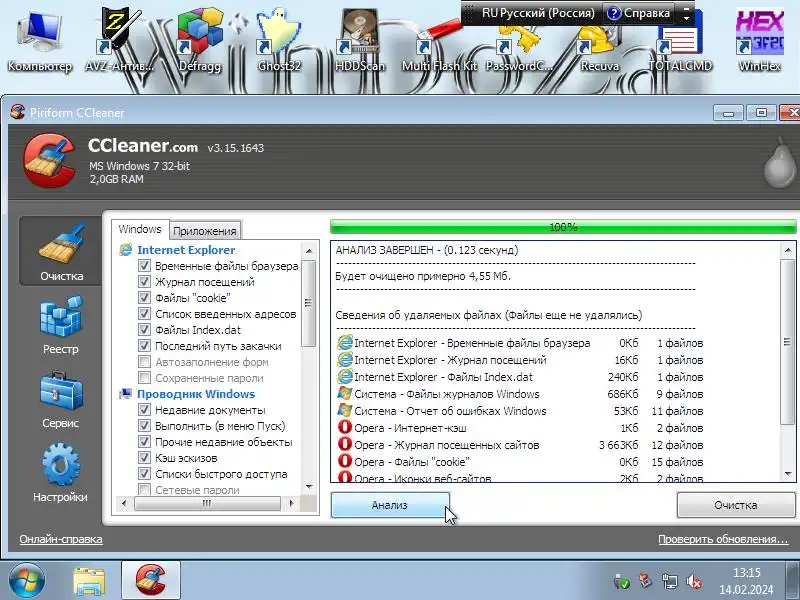Select Система - Отчет об ошибках Windows row
800x600 pixels.
(520, 411)
